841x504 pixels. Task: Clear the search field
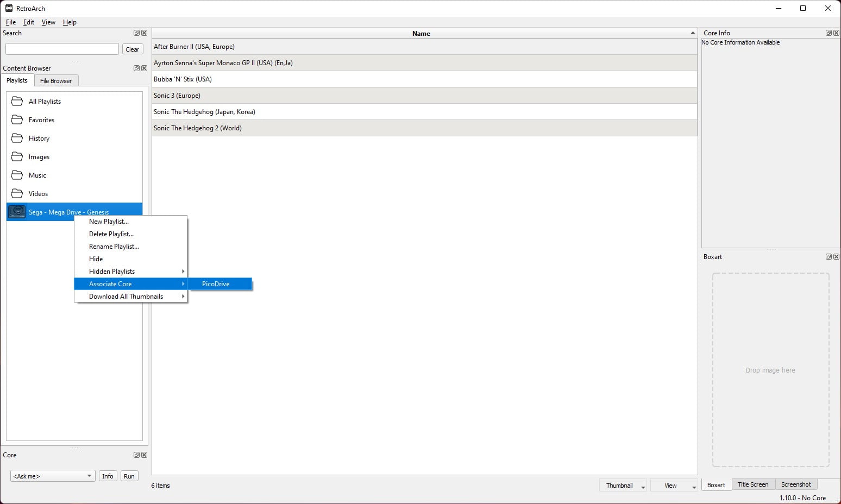tap(133, 49)
